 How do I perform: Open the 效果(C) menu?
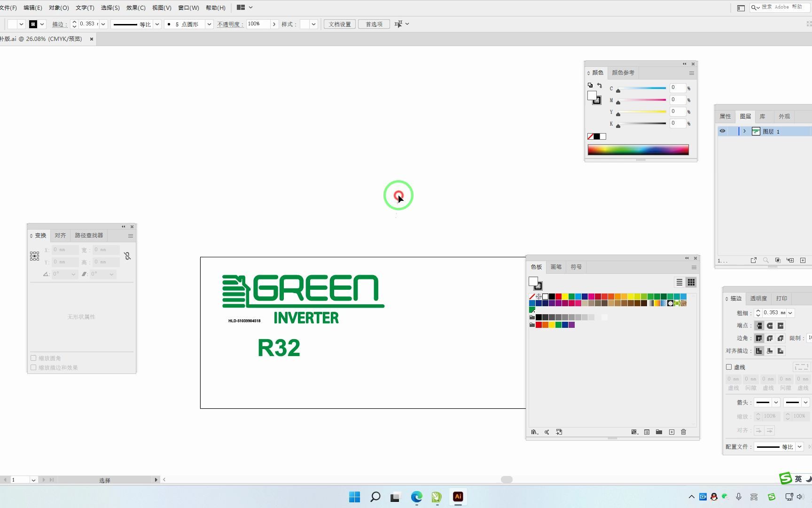pos(136,8)
